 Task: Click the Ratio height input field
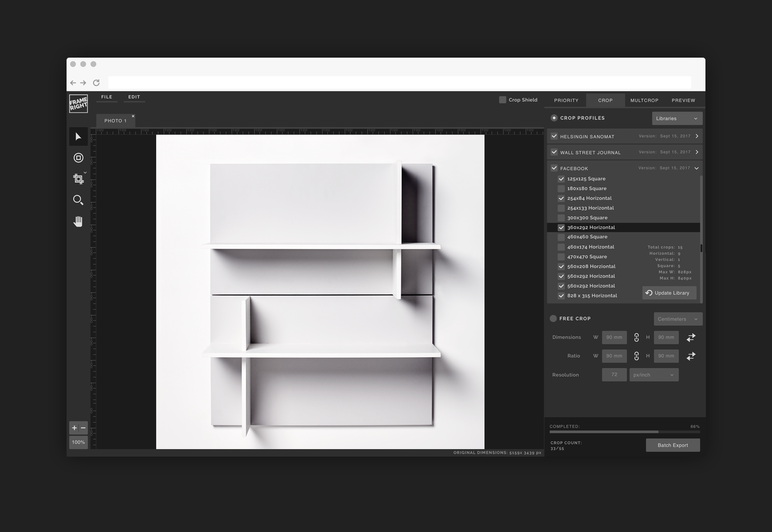(x=666, y=356)
